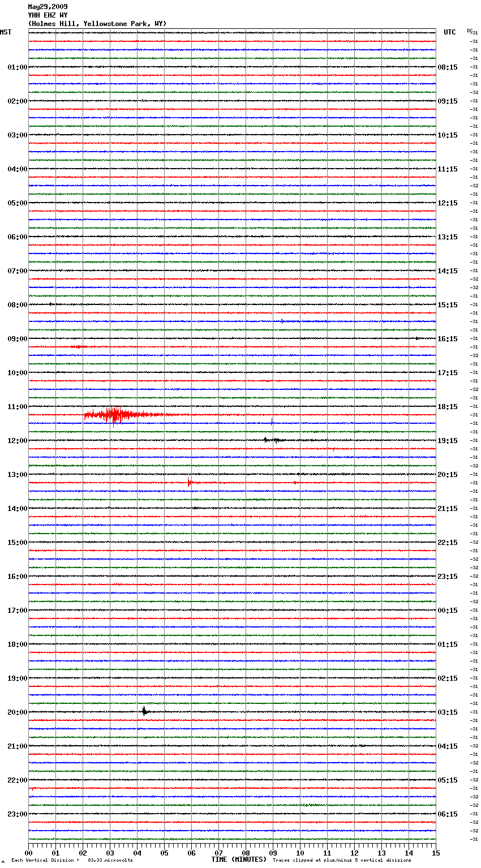The width and height of the screenshot is (481, 868).
Task: Click the 20:00 MST time label
Action: tap(17, 712)
